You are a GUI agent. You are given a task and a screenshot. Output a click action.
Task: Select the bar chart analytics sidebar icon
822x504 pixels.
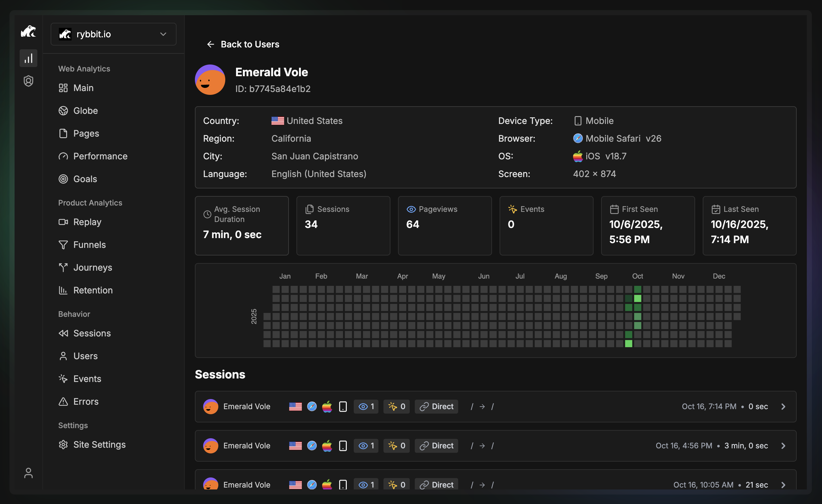click(28, 58)
